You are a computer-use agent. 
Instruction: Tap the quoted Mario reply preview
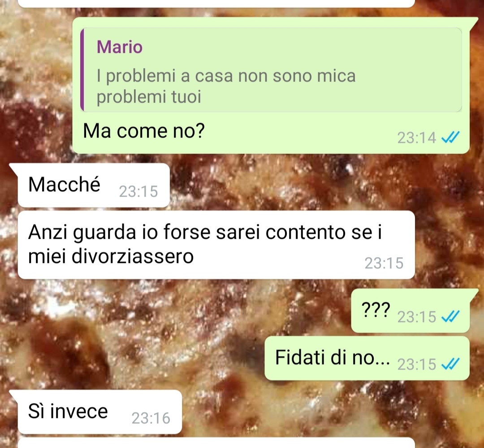point(271,70)
